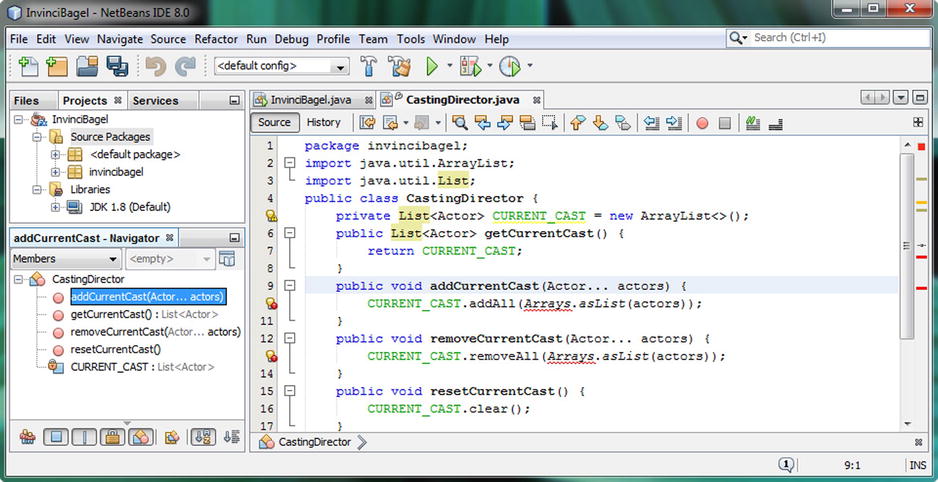Viewport: 938px width, 482px height.
Task: Open the Tools menu
Action: coord(410,39)
